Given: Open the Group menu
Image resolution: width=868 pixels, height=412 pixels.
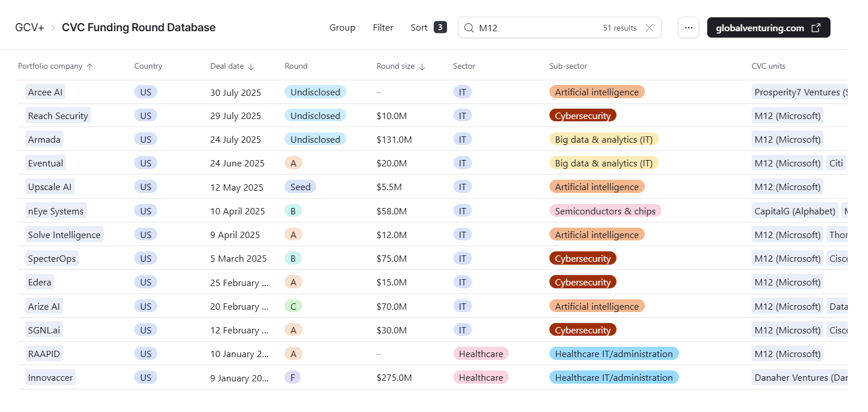Looking at the screenshot, I should pyautogui.click(x=342, y=28).
